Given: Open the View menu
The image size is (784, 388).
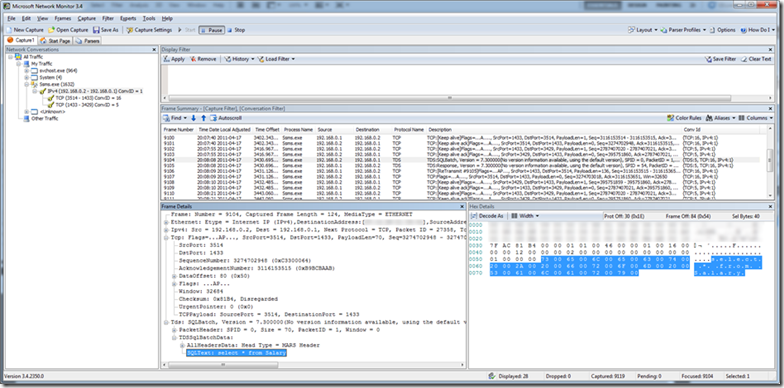Looking at the screenshot, I should (x=42, y=18).
